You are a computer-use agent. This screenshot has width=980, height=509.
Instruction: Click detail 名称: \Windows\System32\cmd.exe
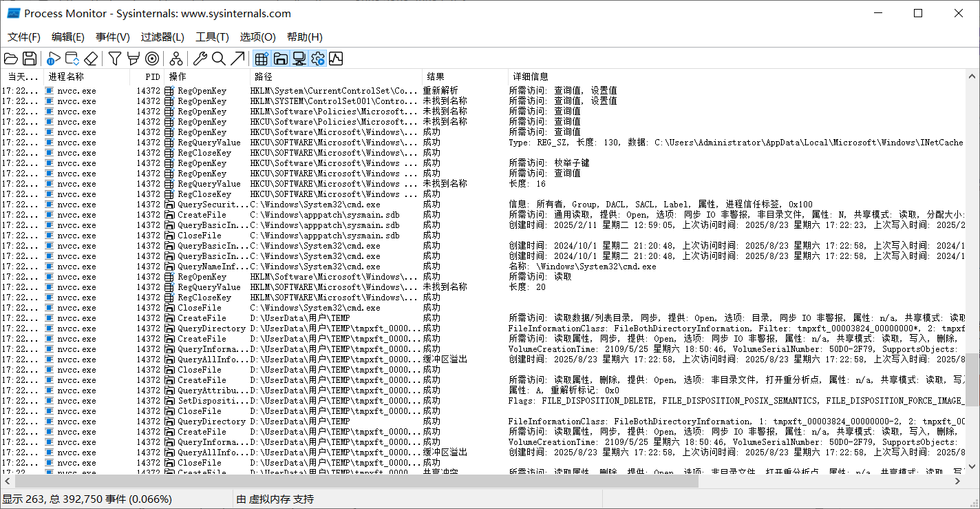point(582,267)
